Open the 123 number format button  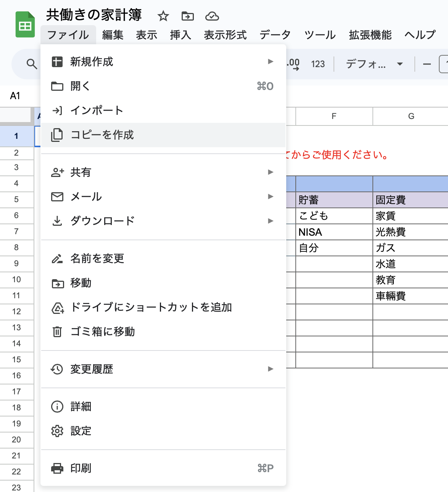coord(317,64)
